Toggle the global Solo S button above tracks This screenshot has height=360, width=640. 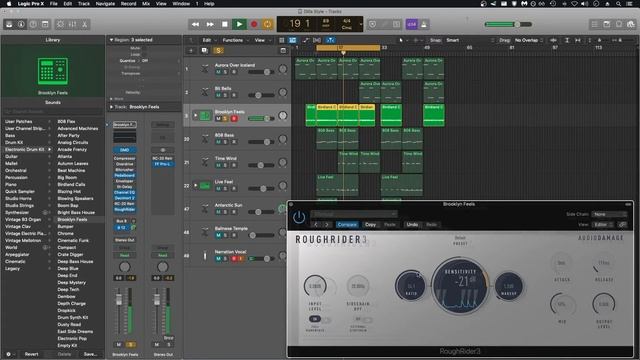click(218, 51)
